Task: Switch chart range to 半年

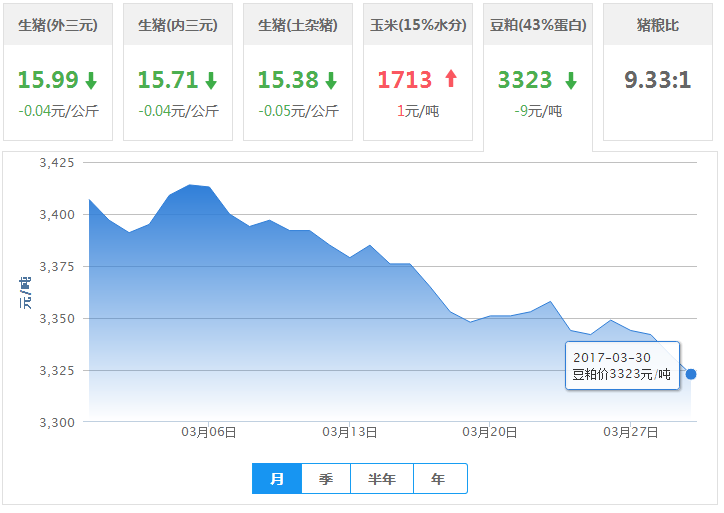Action: pos(382,478)
